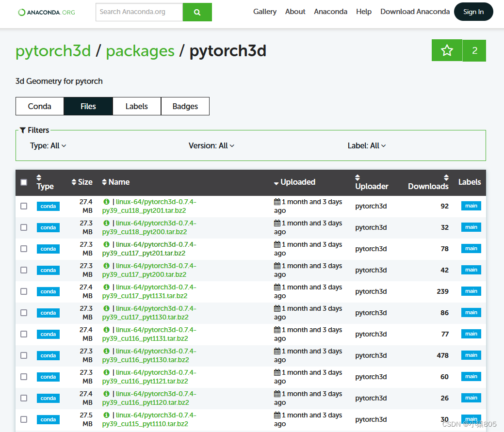The height and width of the screenshot is (432, 504).
Task: Check the py39_cu117_pyt1131.tar.bz2 row checkbox
Action: pyautogui.click(x=24, y=291)
